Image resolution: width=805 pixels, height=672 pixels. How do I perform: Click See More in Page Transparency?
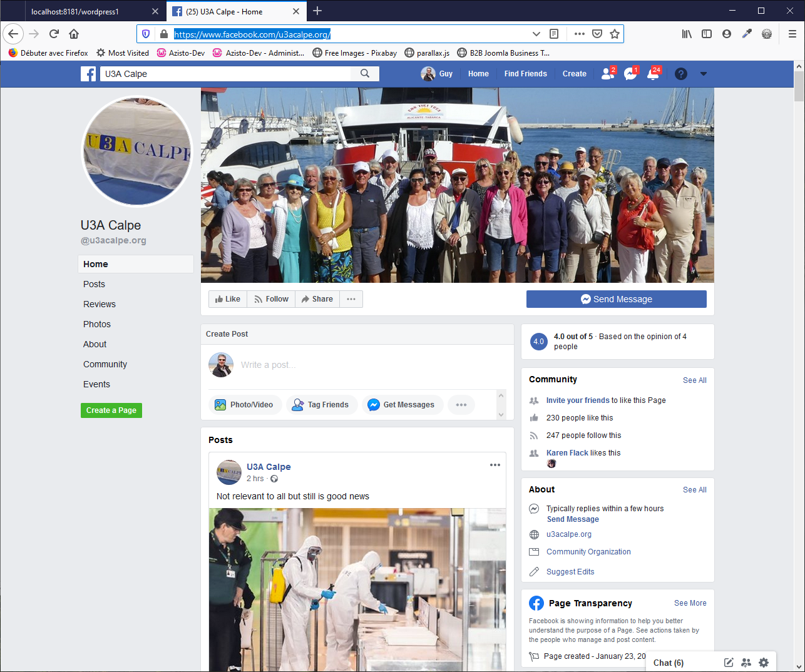[x=690, y=603]
